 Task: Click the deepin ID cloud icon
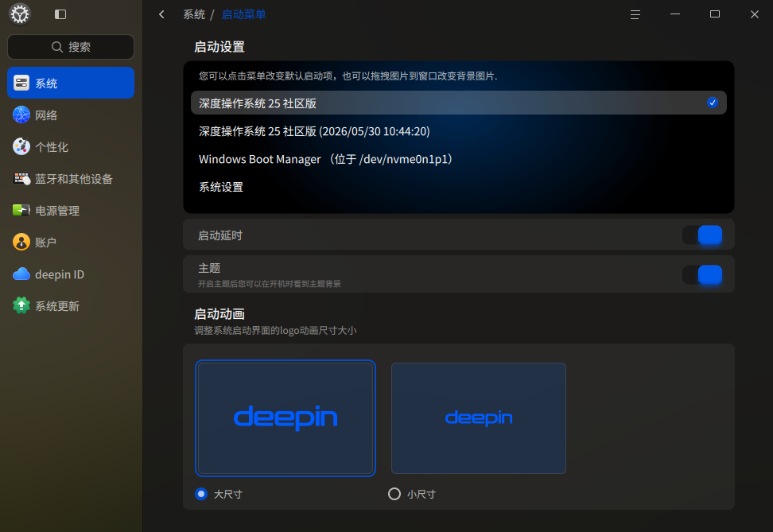[x=21, y=274]
